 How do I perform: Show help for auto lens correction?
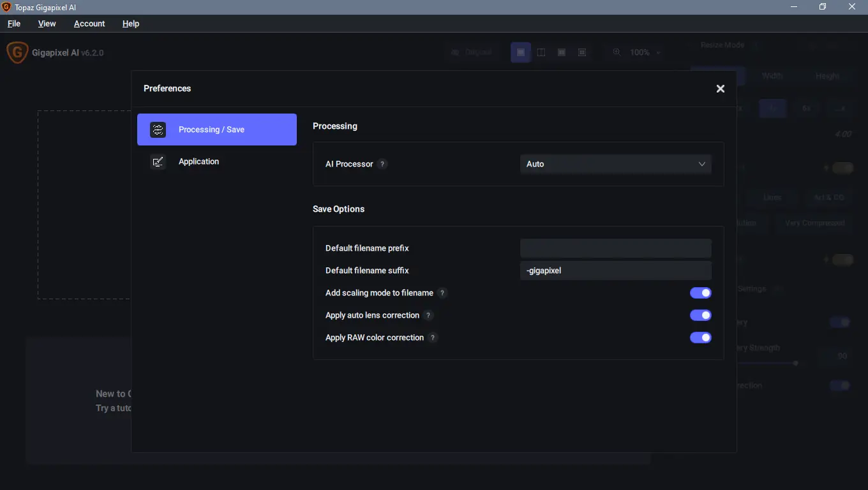428,315
